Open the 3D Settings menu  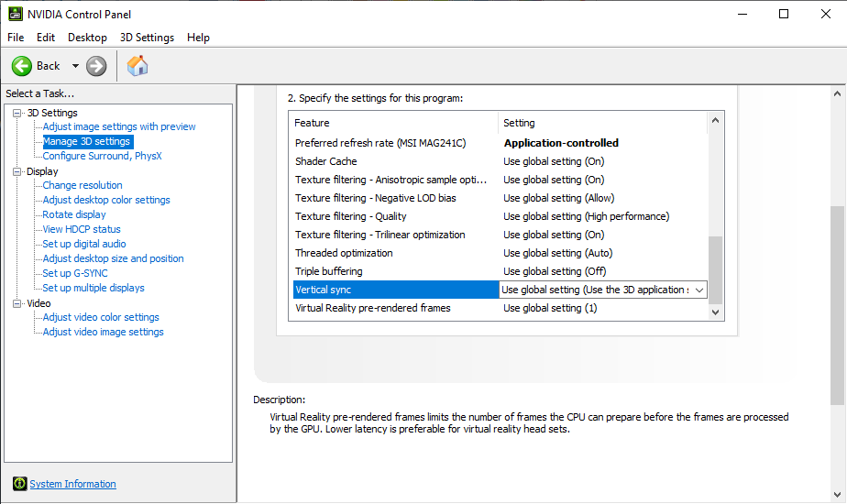[147, 38]
